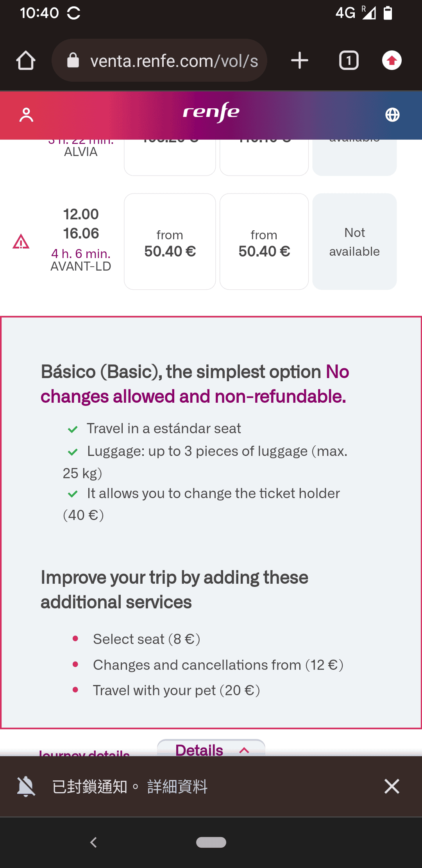The image size is (422, 868).
Task: Select second 50.40 € fare option
Action: point(264,242)
